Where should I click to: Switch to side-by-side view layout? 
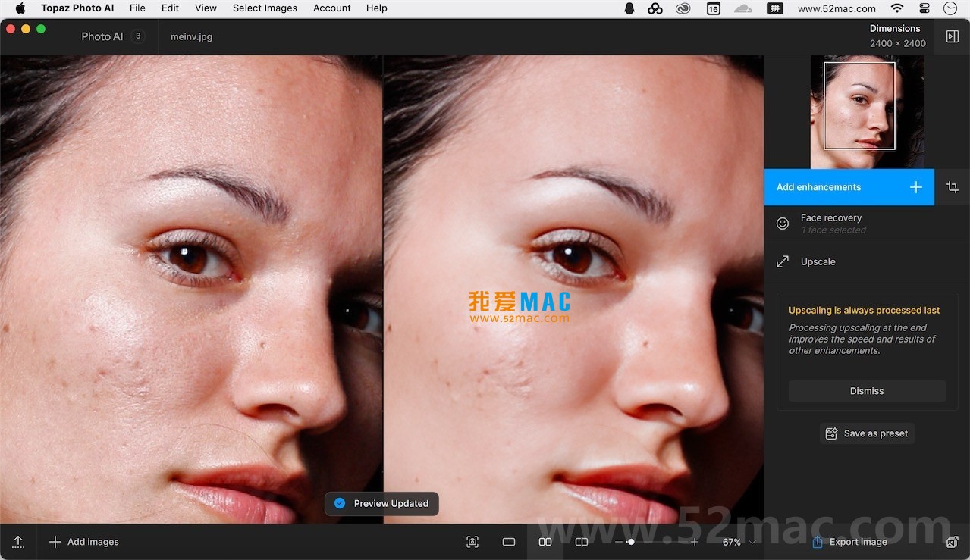pyautogui.click(x=545, y=542)
